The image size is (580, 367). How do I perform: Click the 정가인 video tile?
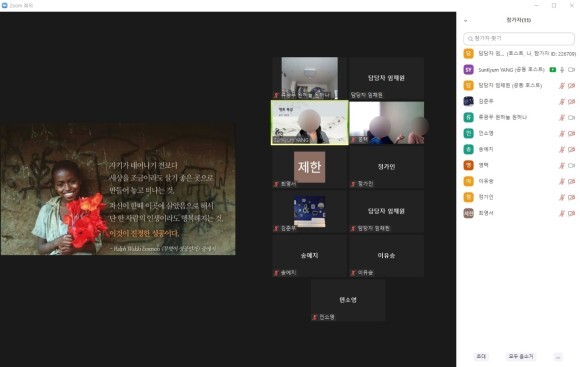pyautogui.click(x=387, y=167)
